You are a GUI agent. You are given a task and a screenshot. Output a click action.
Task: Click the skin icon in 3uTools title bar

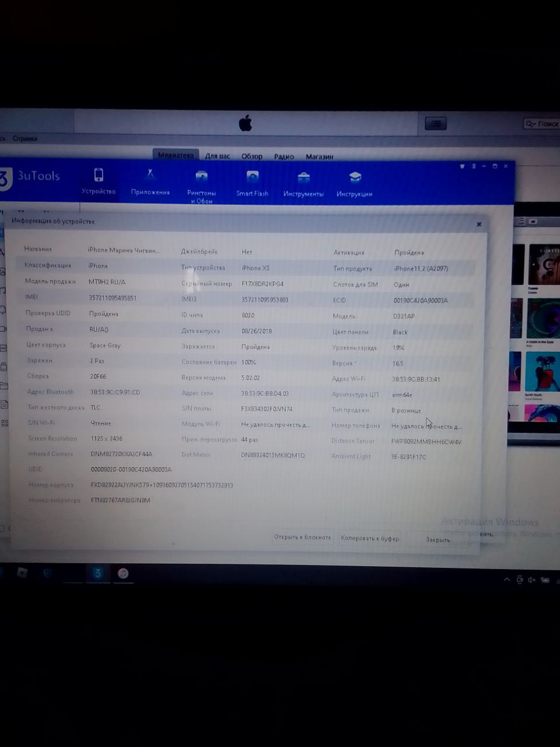(462, 166)
